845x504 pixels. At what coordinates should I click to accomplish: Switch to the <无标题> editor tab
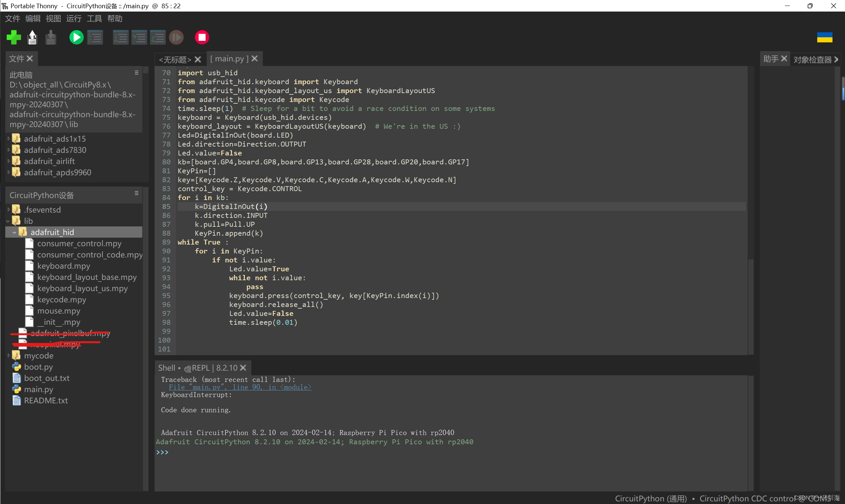175,60
